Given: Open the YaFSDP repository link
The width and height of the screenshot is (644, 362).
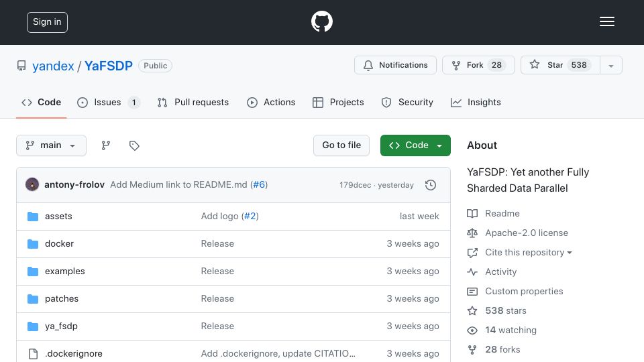Looking at the screenshot, I should 109,66.
